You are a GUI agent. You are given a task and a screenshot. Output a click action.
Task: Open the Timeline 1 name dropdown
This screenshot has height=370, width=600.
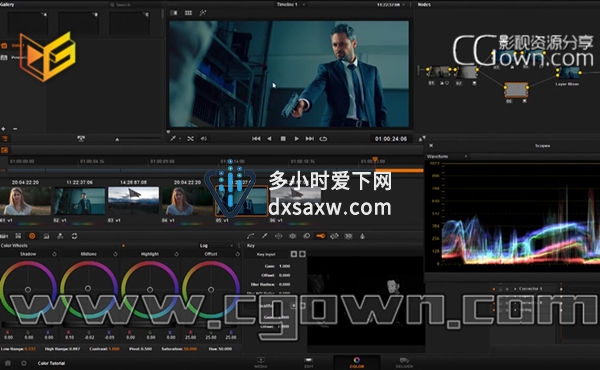point(291,5)
